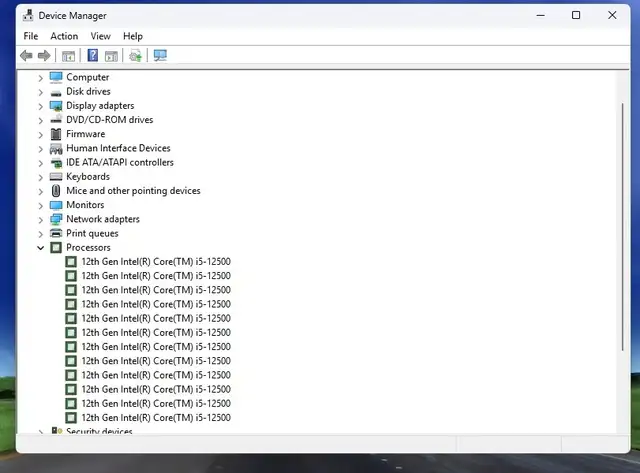The image size is (640, 473).
Task: Click the Keyboards category icon
Action: click(56, 177)
